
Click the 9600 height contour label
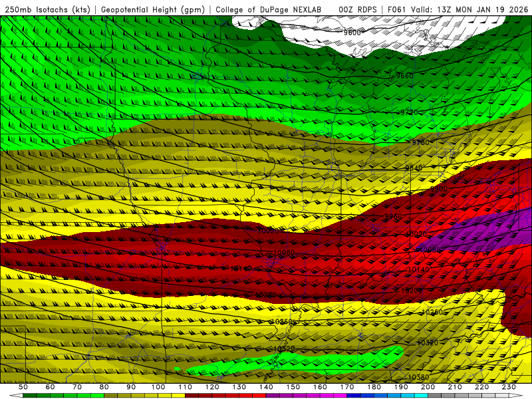(x=352, y=33)
